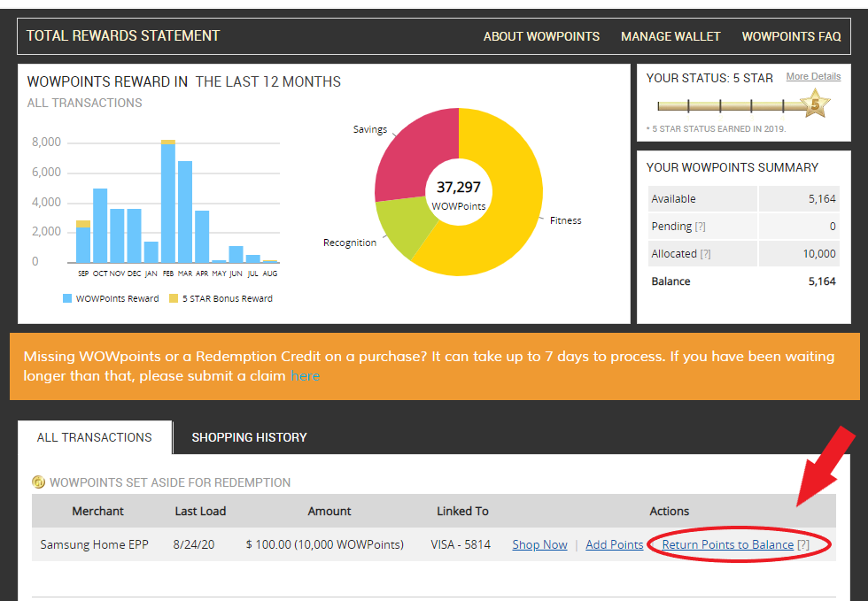Image resolution: width=868 pixels, height=601 pixels.
Task: Click the 5 star status badge icon
Action: pyautogui.click(x=816, y=104)
